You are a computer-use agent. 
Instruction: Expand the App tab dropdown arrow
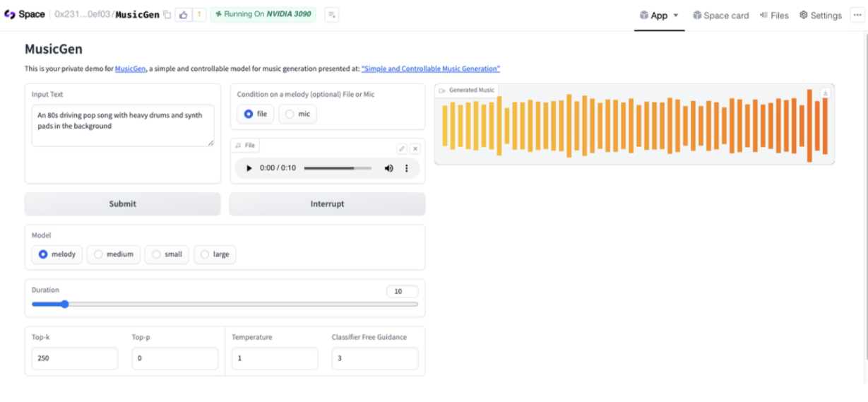[x=675, y=15]
